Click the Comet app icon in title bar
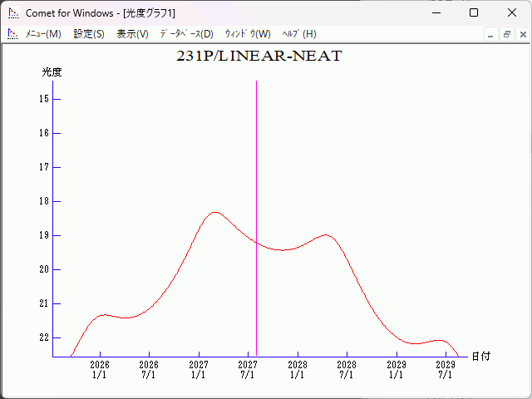The width and height of the screenshot is (532, 399). [13, 13]
